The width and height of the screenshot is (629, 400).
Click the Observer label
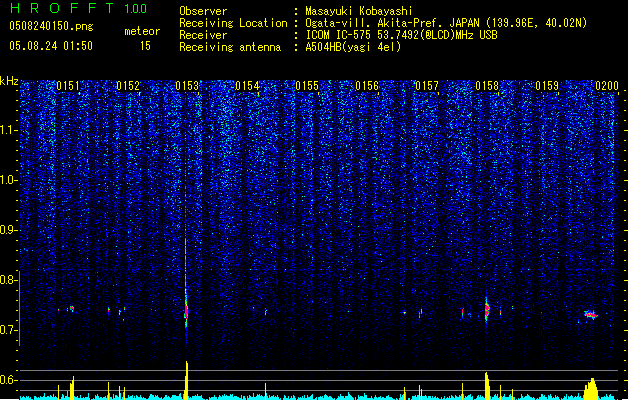pyautogui.click(x=203, y=11)
